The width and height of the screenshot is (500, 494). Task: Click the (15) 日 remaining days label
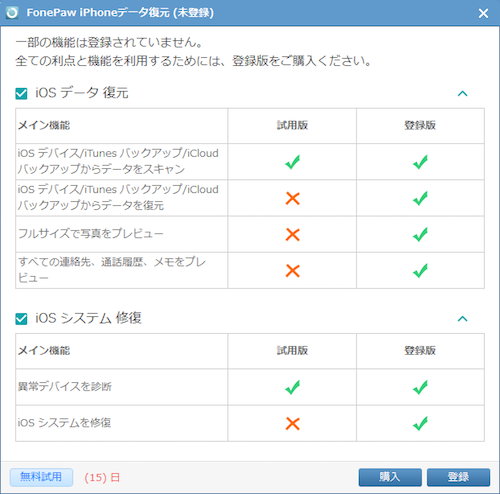coord(102,477)
